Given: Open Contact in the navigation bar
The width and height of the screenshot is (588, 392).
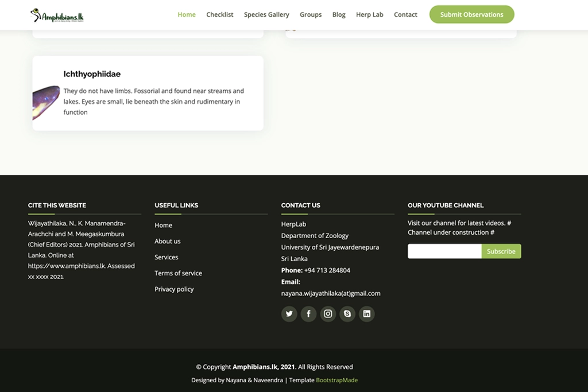Looking at the screenshot, I should click(x=405, y=15).
